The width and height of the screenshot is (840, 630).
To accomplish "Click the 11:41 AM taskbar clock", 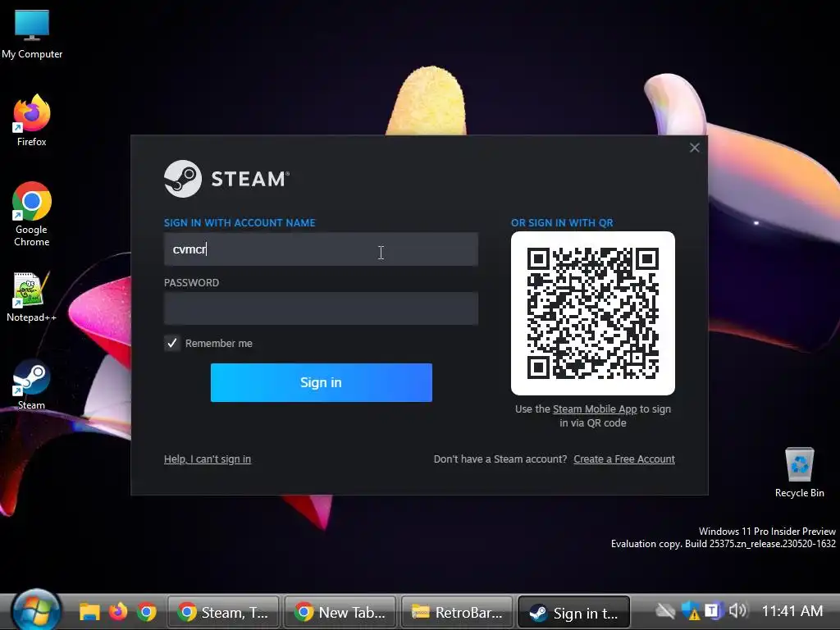I will pos(792,610).
